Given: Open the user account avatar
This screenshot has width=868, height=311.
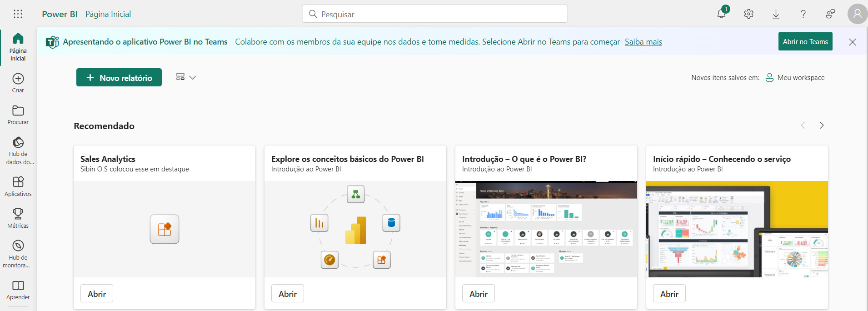Looking at the screenshot, I should [857, 14].
